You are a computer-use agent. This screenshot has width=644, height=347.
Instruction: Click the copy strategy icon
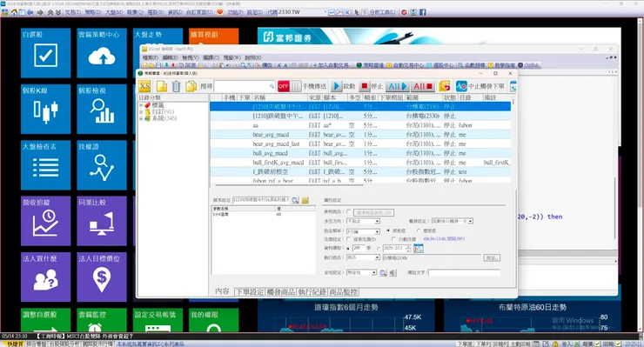[x=191, y=86]
